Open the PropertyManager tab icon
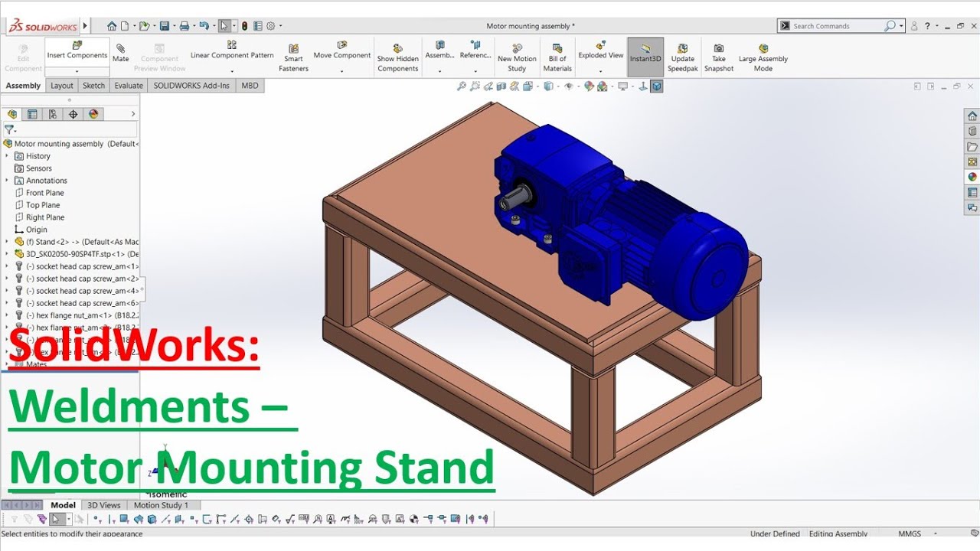980x551 pixels. [x=32, y=114]
